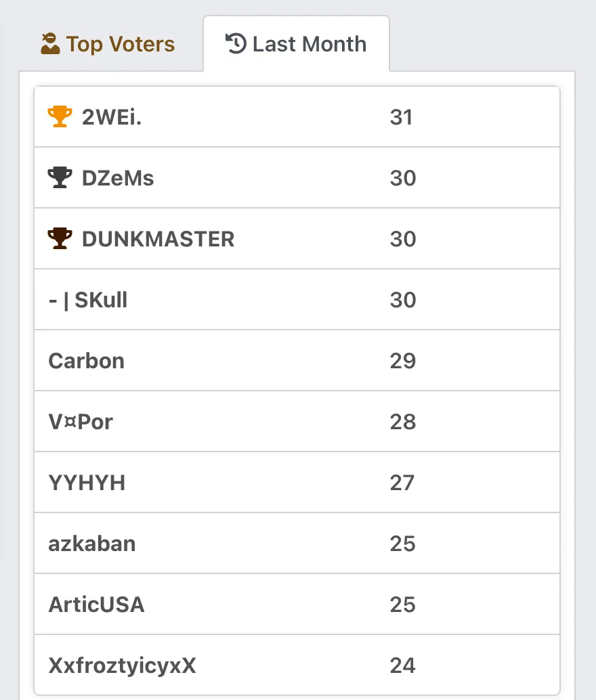Click the DUNKMASTER name
This screenshot has height=700, width=596.
click(158, 239)
